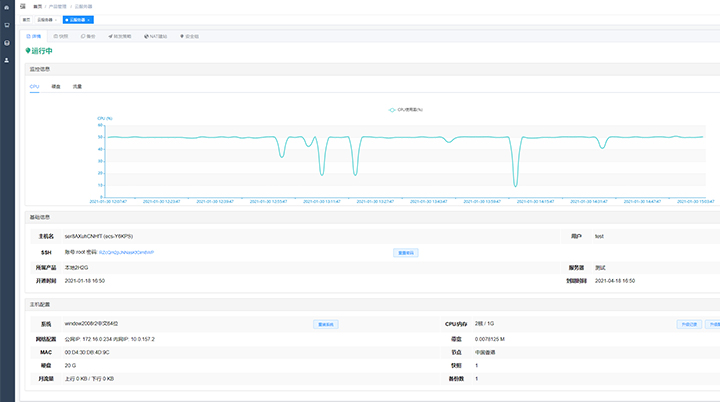
Task: Click the 重置密码 button beside the SSH password
Action: (406, 252)
